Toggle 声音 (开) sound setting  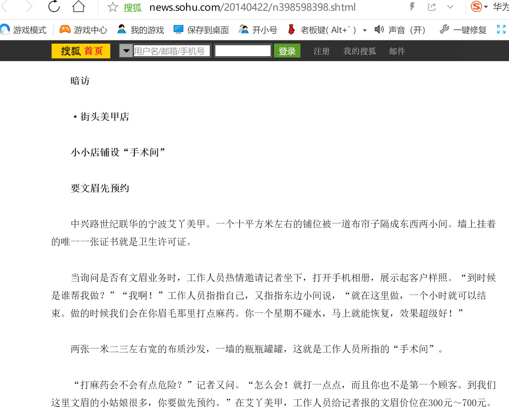(x=400, y=30)
